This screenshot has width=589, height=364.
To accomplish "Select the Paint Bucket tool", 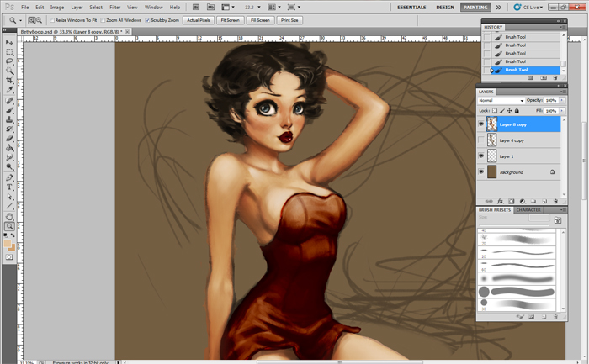I will (9, 147).
